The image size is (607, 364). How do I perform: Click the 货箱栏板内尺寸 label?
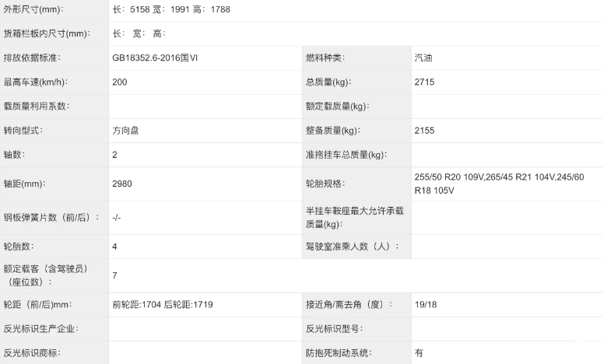44,33
